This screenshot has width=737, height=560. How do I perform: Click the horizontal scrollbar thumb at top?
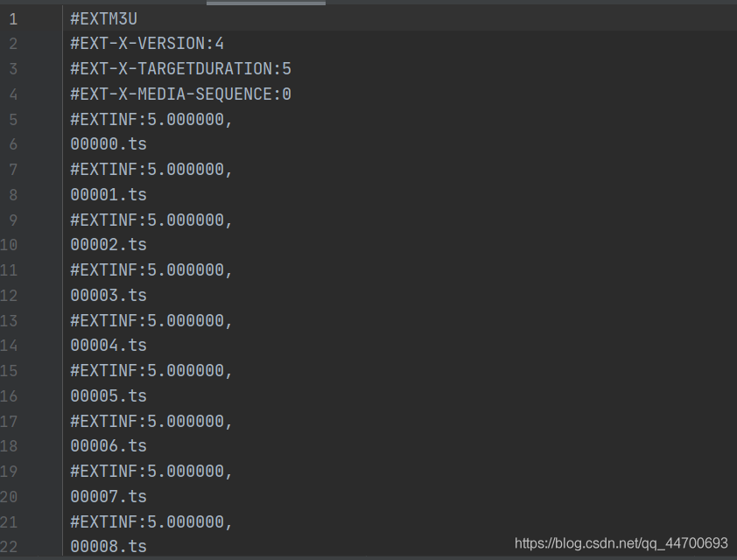click(266, 3)
